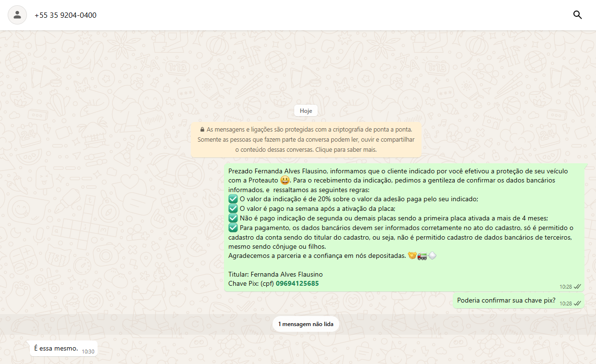Click 'Clique para saber mais' encryption notice
596x364 pixels.
click(x=346, y=149)
